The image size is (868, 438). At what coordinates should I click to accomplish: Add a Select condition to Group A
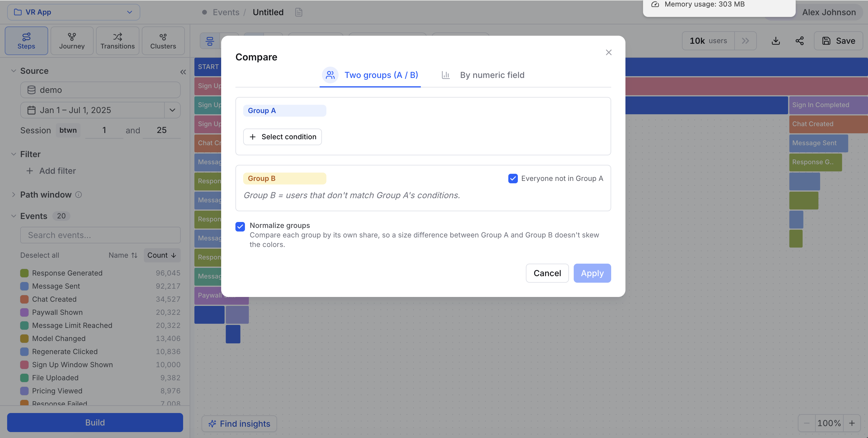coord(282,137)
